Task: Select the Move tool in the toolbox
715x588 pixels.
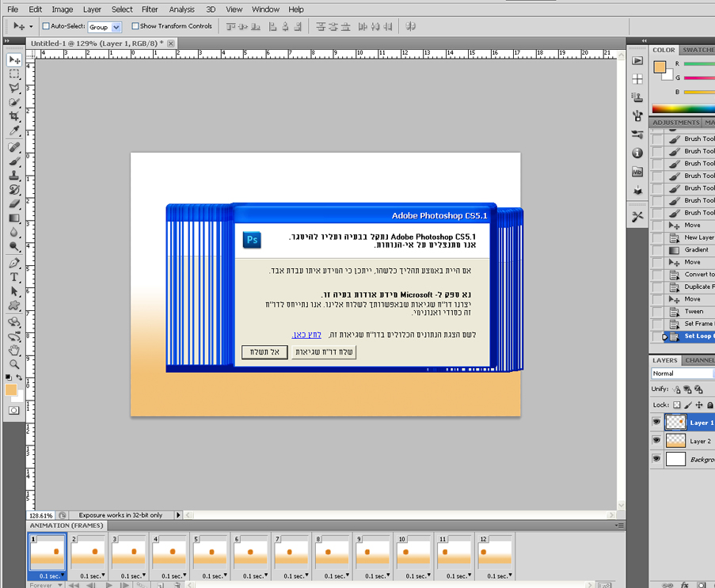Action: click(x=14, y=60)
